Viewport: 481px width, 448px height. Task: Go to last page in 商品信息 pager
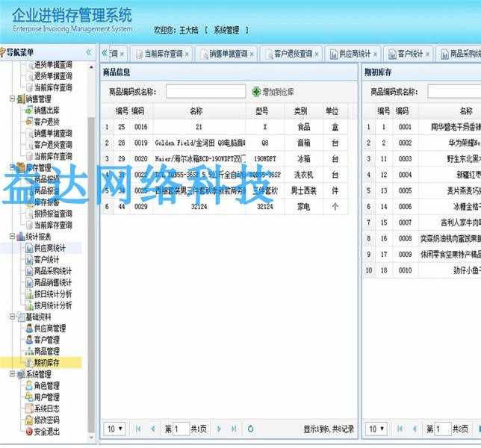[234, 429]
